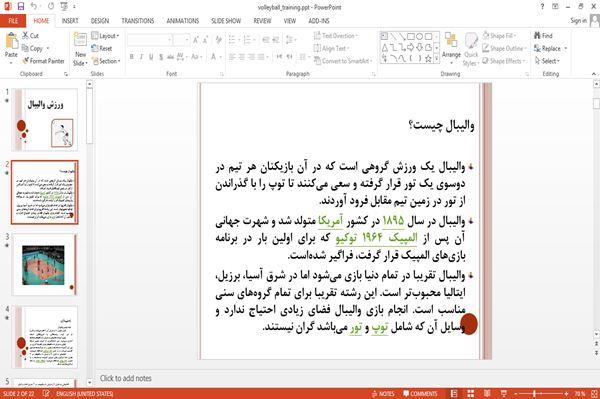
Task: Switch to the SLIDE SHOW tab
Action: [226, 21]
